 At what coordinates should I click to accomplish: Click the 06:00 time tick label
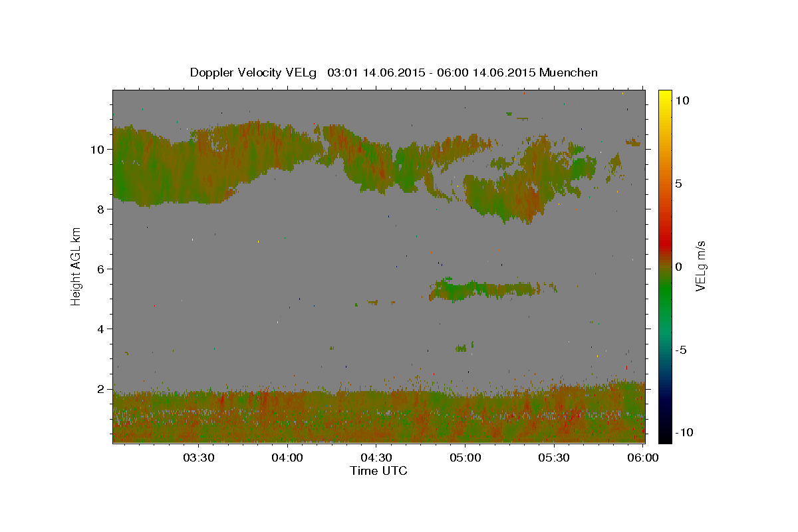pos(643,458)
